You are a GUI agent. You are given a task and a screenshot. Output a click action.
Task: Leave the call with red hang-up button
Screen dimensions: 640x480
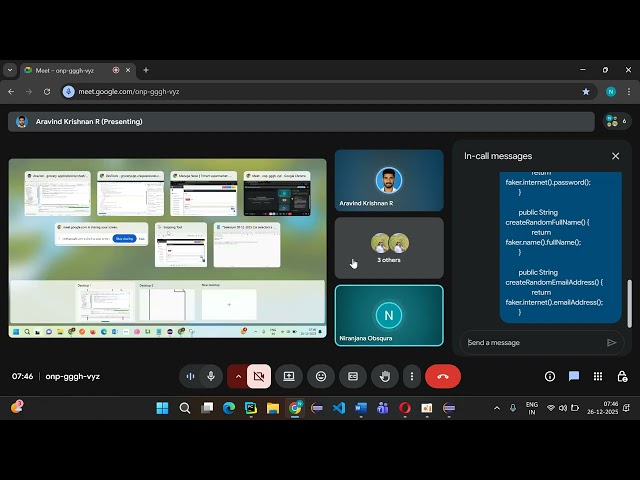(443, 376)
